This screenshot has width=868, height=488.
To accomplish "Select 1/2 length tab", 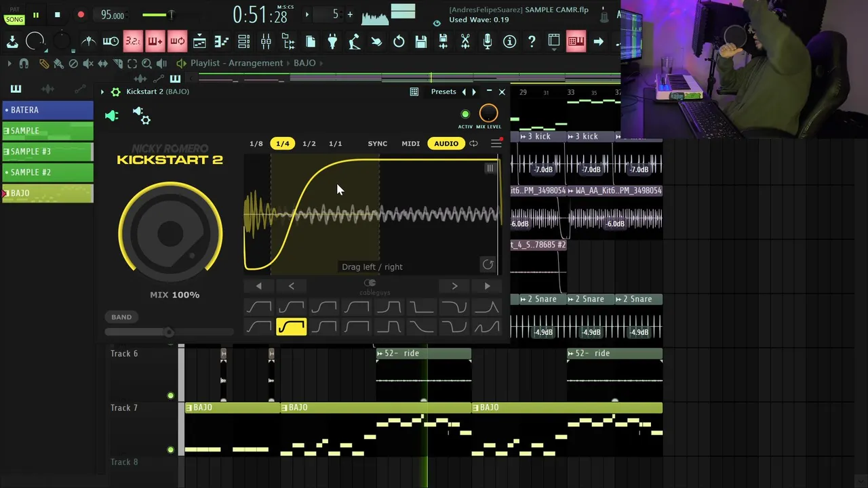I will point(309,144).
